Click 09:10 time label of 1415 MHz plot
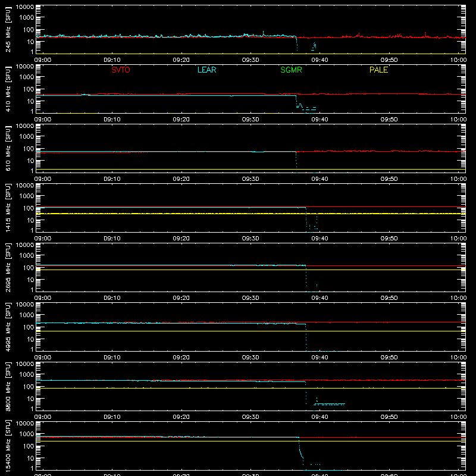 click(x=112, y=239)
